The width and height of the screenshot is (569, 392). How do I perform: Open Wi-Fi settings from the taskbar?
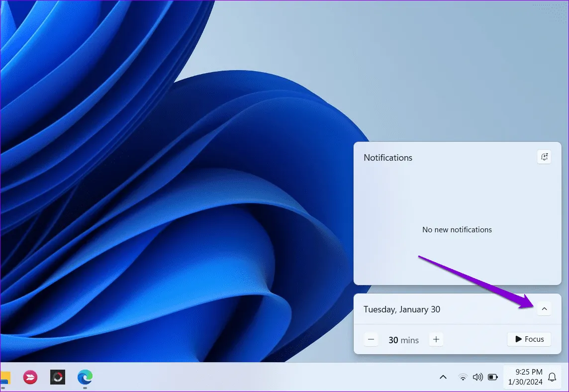pyautogui.click(x=463, y=377)
